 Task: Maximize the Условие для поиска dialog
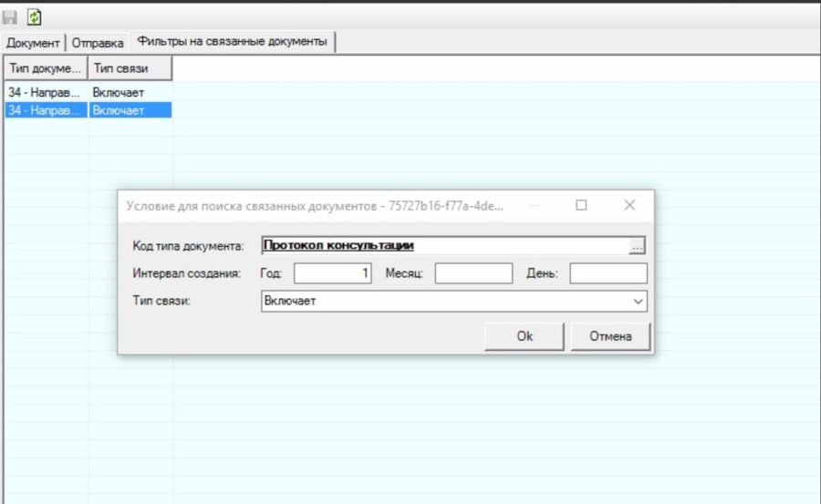click(581, 205)
